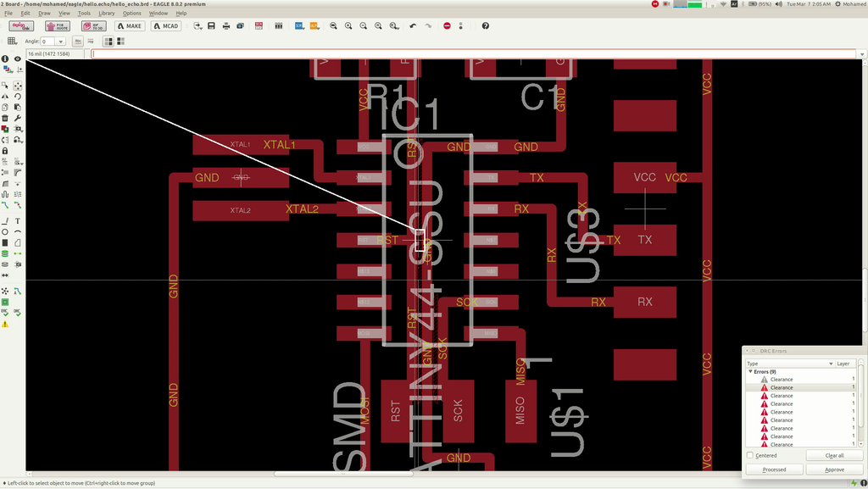Select the Arc drawing tool
This screenshot has height=489, width=868.
18,231
